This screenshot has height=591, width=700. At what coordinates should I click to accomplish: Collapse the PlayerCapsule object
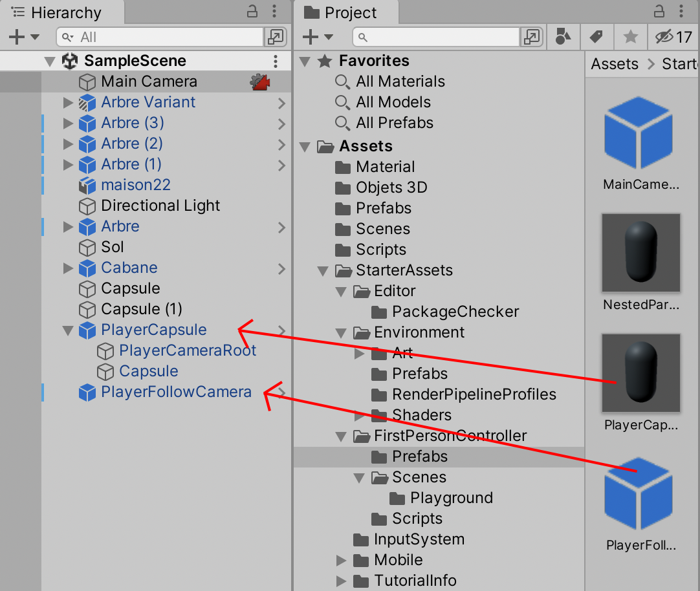click(x=68, y=330)
